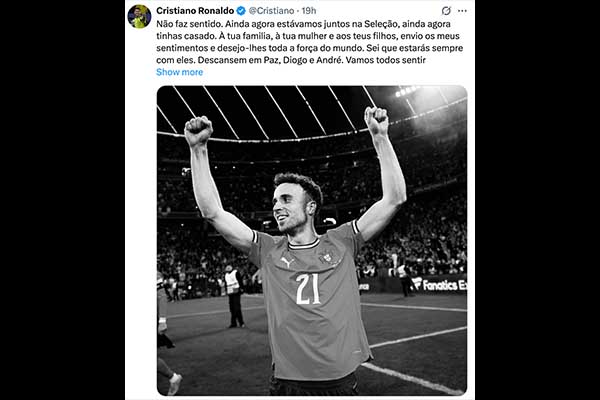
Task: Click the steward in the vest on the pitch
Action: tap(234, 296)
